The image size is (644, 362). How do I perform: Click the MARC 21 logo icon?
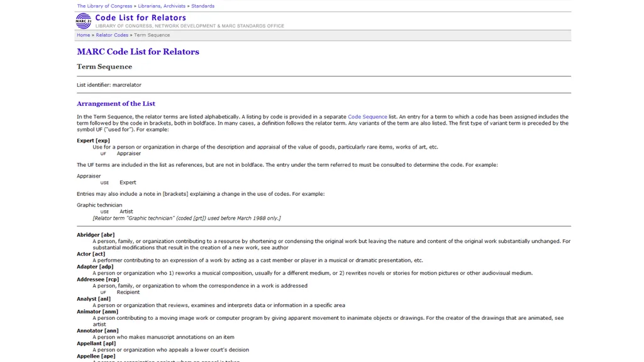(x=84, y=21)
